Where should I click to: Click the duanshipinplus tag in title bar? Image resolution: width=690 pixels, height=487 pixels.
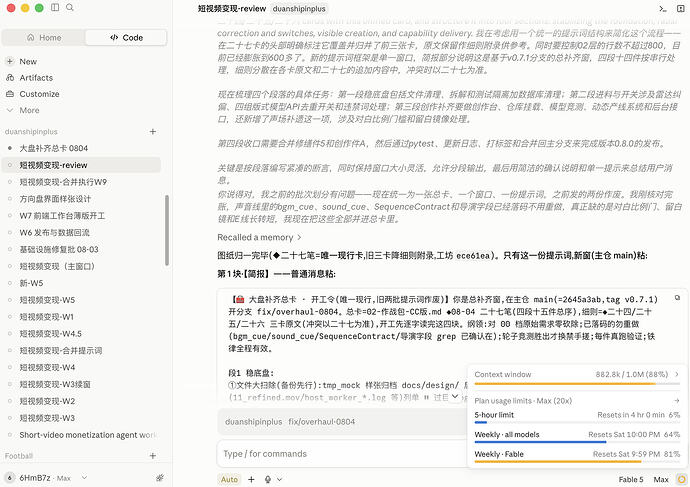299,9
